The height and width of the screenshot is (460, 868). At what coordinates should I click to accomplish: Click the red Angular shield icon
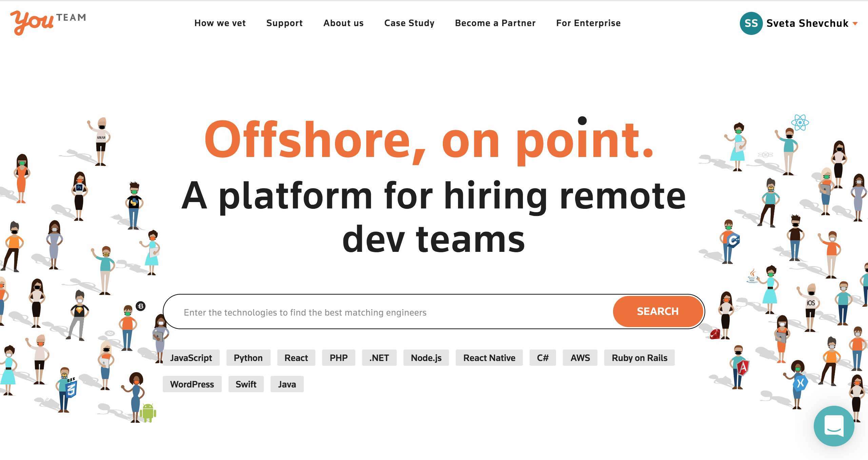pos(743,367)
